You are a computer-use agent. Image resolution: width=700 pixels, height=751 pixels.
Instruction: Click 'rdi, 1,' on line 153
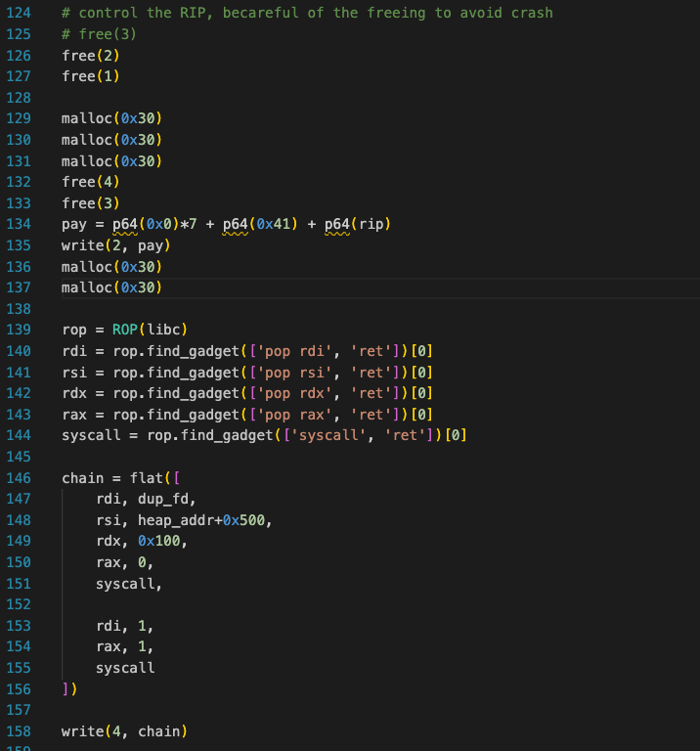124,626
